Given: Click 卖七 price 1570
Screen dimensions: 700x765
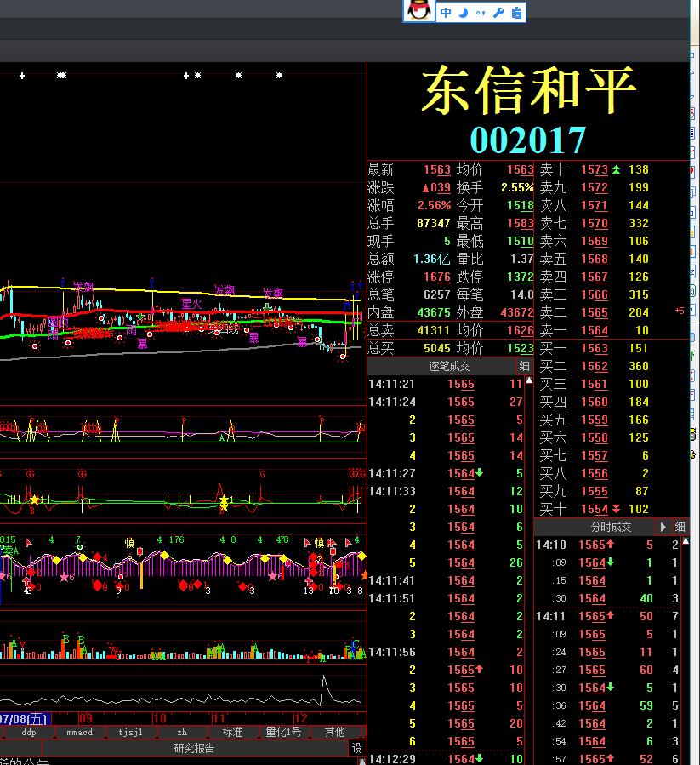Looking at the screenshot, I should pyautogui.click(x=595, y=223).
